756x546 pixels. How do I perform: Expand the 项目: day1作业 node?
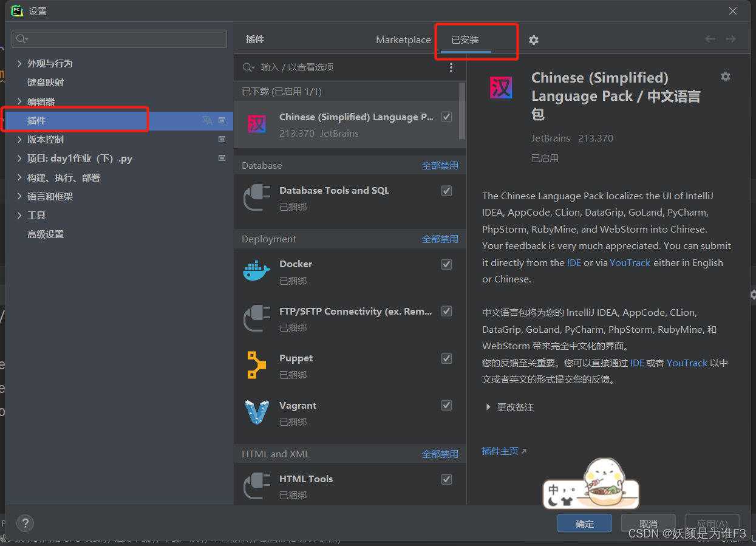(x=19, y=158)
